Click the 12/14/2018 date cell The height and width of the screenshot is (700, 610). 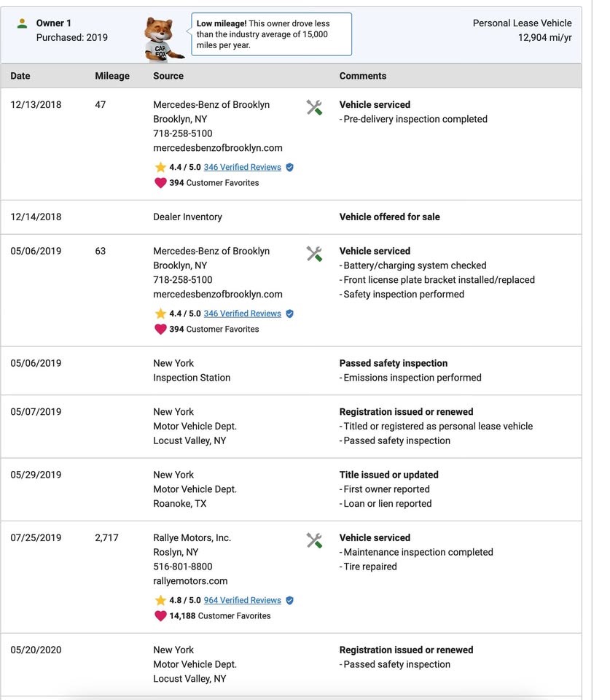coord(36,217)
